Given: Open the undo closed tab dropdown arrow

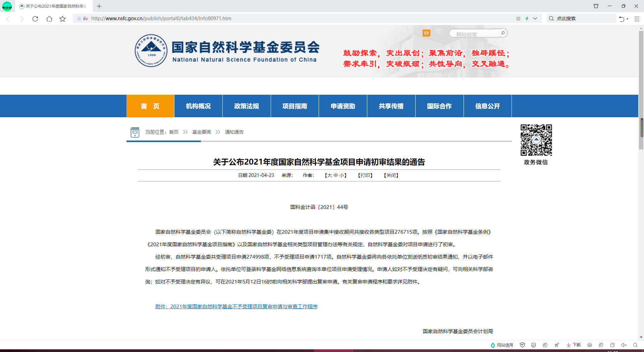Looking at the screenshot, I should click(x=628, y=19).
